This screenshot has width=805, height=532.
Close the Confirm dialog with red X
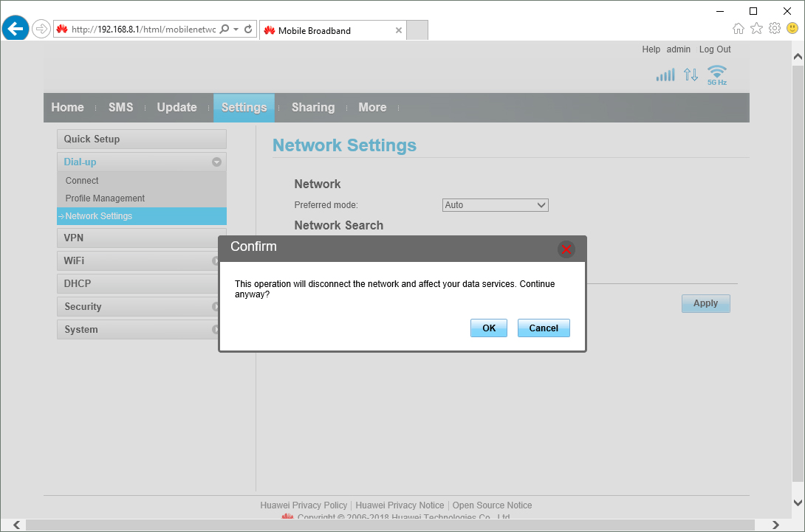566,249
